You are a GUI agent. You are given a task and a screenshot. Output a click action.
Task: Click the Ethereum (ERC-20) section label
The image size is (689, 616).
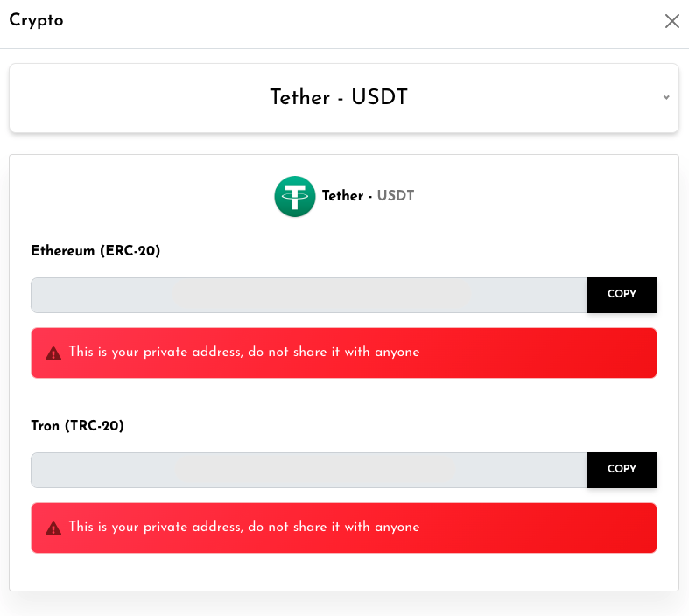click(95, 251)
